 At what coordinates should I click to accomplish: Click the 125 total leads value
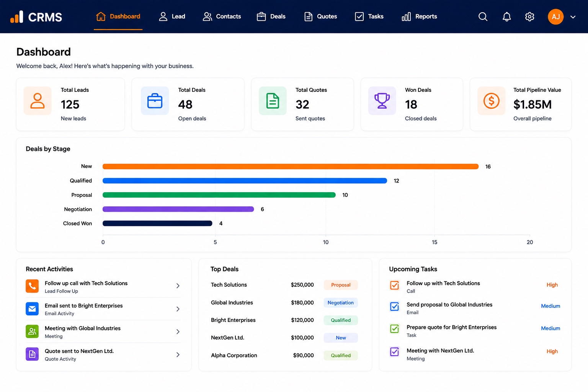tap(70, 104)
